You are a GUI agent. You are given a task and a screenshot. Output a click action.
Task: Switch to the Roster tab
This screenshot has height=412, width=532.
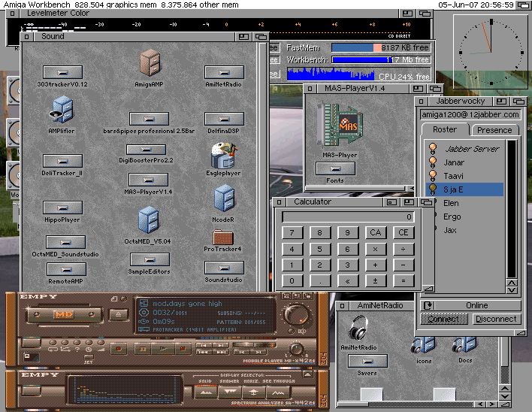pyautogui.click(x=445, y=129)
